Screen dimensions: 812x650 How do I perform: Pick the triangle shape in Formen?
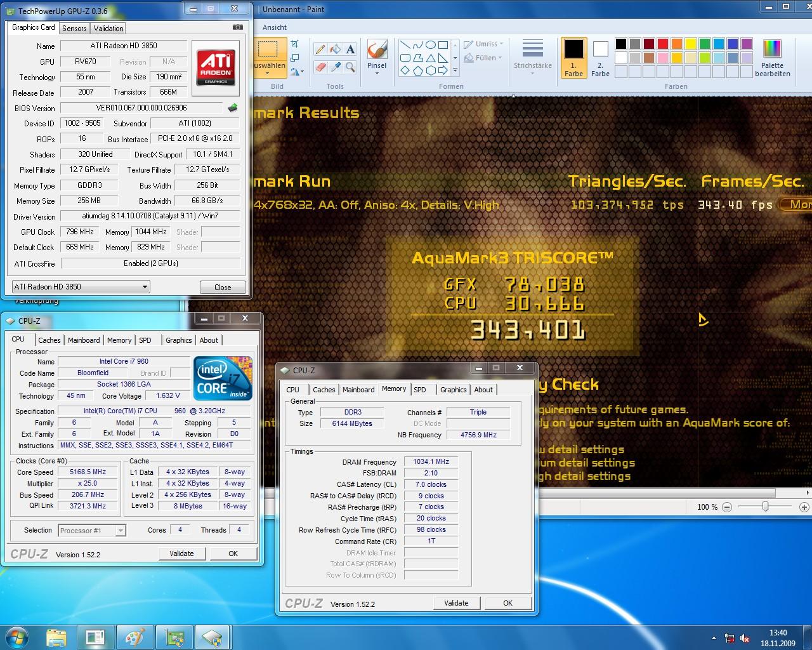coord(430,58)
